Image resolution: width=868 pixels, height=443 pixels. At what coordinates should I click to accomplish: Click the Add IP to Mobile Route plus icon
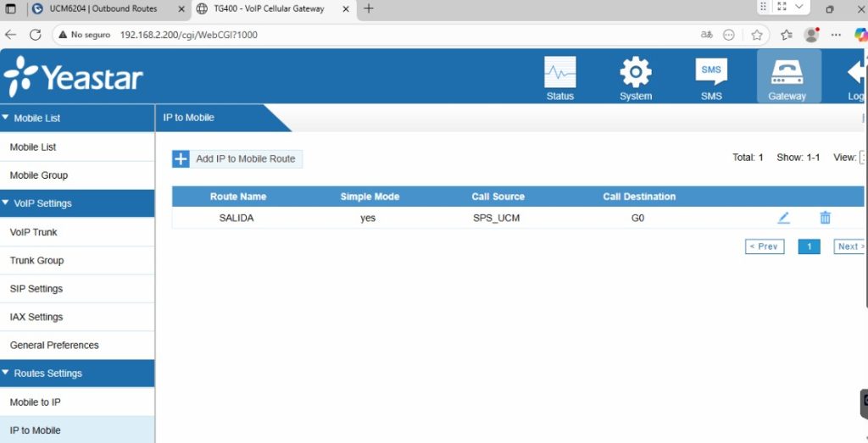point(181,159)
